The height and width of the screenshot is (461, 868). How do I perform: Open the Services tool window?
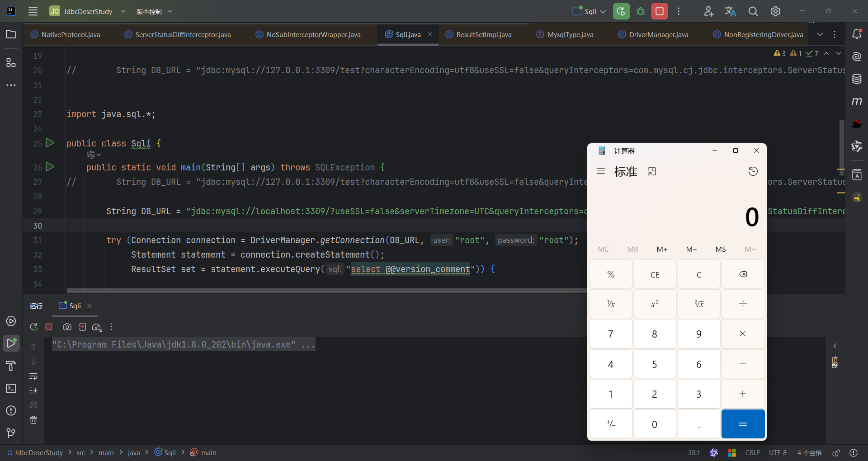pos(11,321)
